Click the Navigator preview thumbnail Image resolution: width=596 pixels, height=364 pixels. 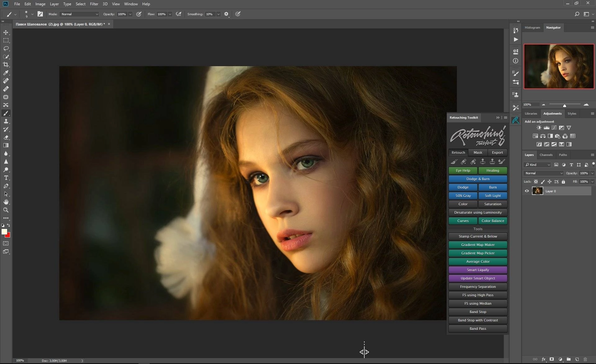559,66
